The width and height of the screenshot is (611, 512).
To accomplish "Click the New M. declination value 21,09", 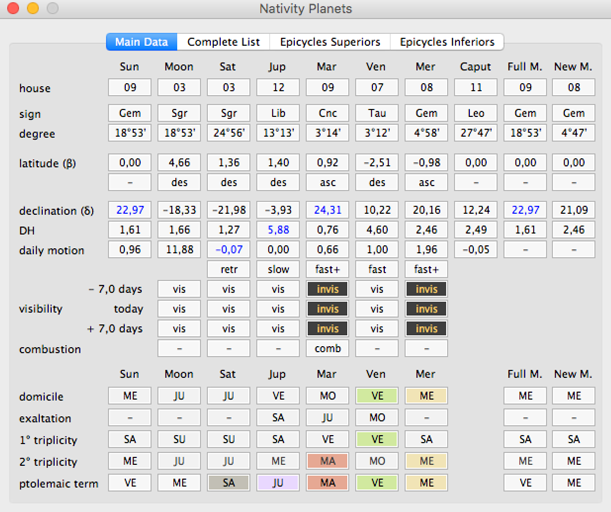I will (x=573, y=209).
